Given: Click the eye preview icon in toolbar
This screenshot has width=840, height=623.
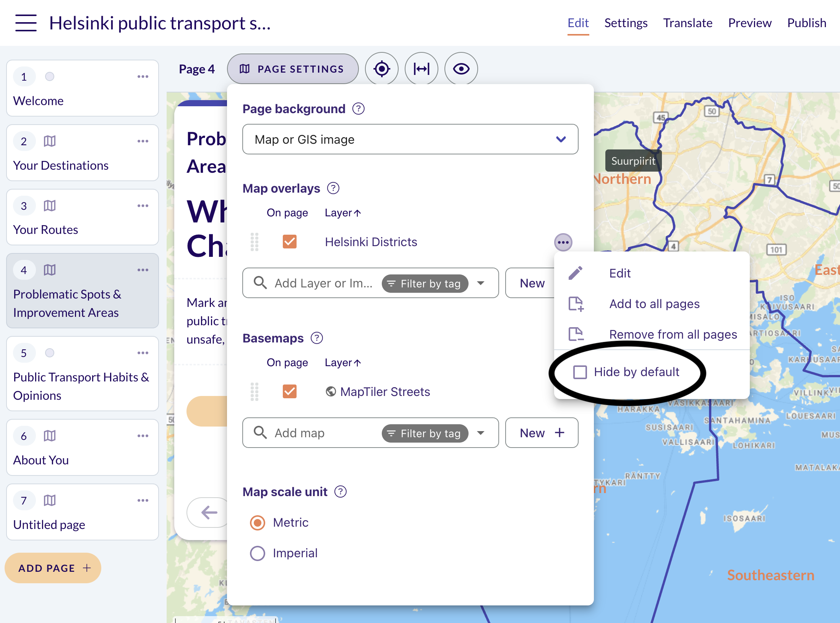Looking at the screenshot, I should (461, 69).
